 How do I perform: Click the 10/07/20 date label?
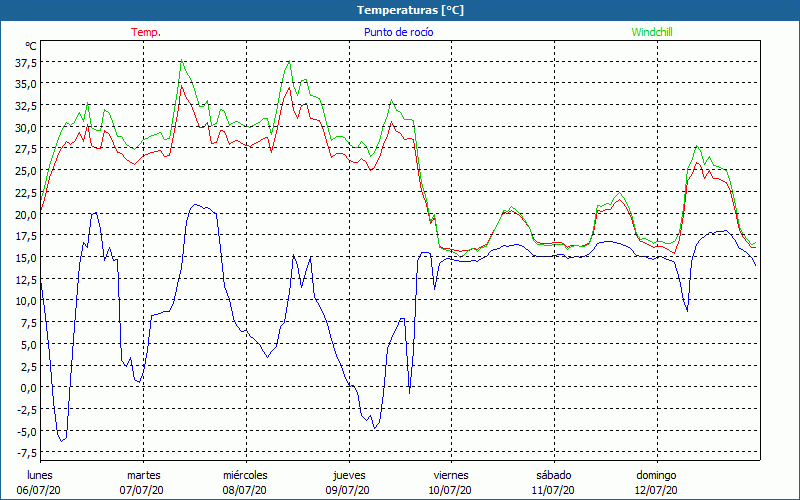click(451, 490)
